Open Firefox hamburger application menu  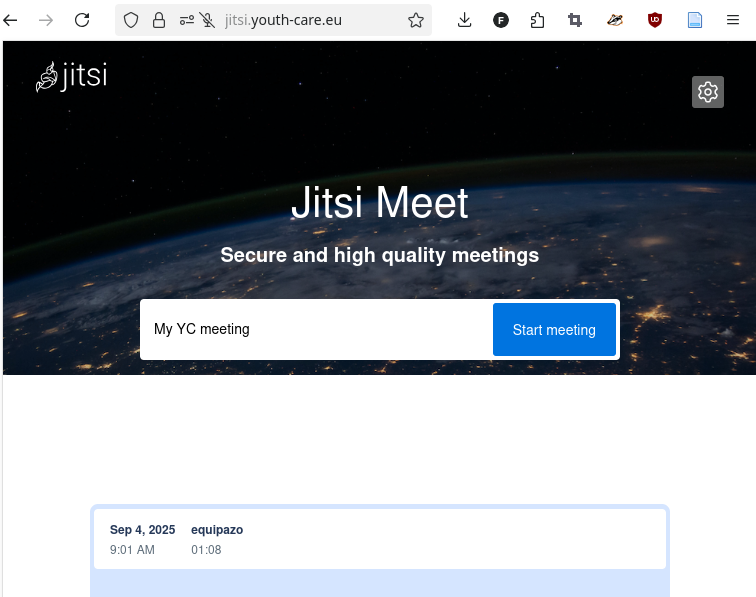tap(733, 20)
